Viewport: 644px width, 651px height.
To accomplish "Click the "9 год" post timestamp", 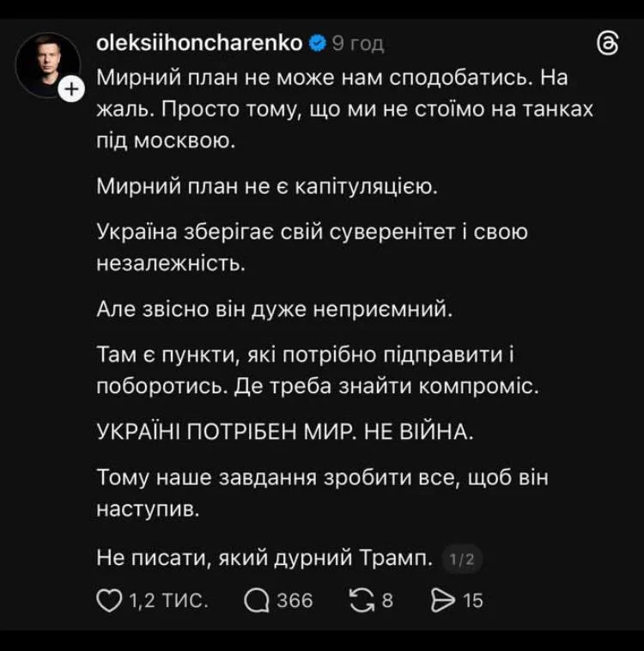I will pos(358,42).
